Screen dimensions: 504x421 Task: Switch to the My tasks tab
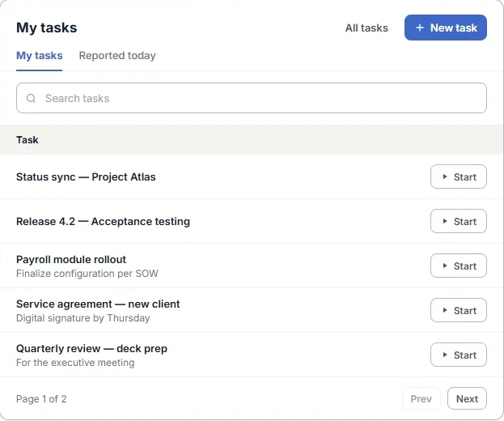tap(39, 56)
